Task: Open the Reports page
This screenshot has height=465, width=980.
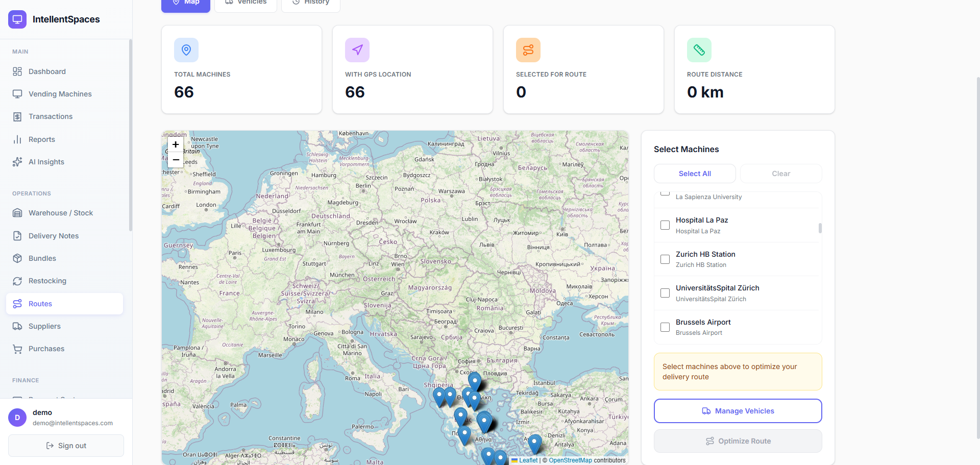Action: click(x=64, y=139)
